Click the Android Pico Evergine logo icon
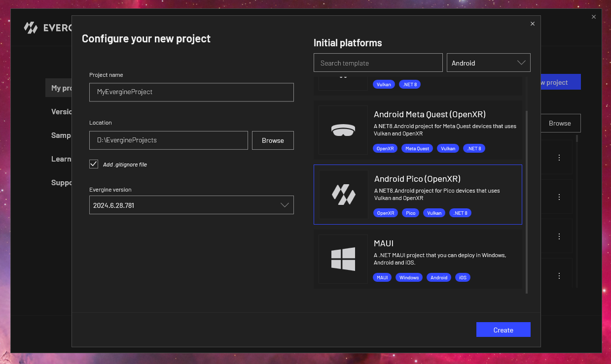Image resolution: width=611 pixels, height=364 pixels. click(x=343, y=195)
